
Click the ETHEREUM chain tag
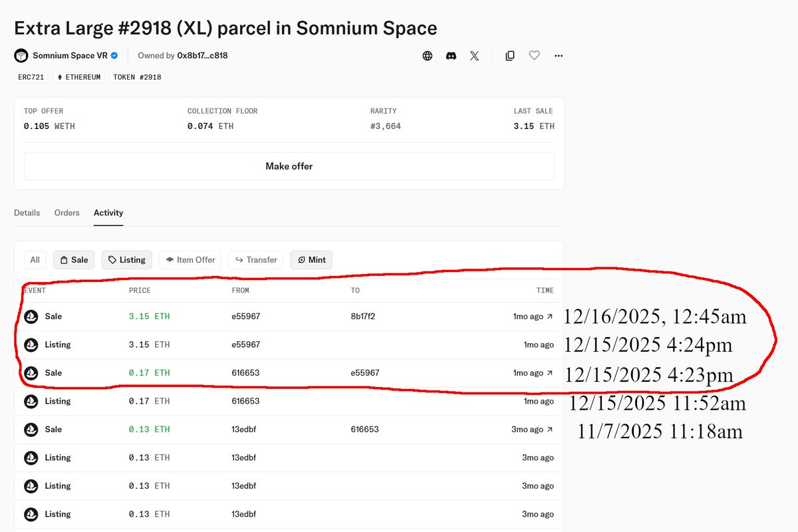(x=78, y=77)
